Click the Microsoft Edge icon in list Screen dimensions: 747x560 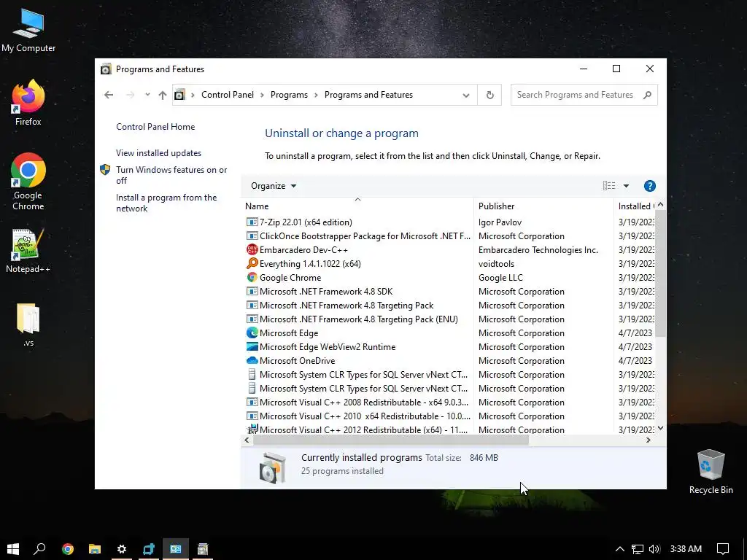pos(252,332)
